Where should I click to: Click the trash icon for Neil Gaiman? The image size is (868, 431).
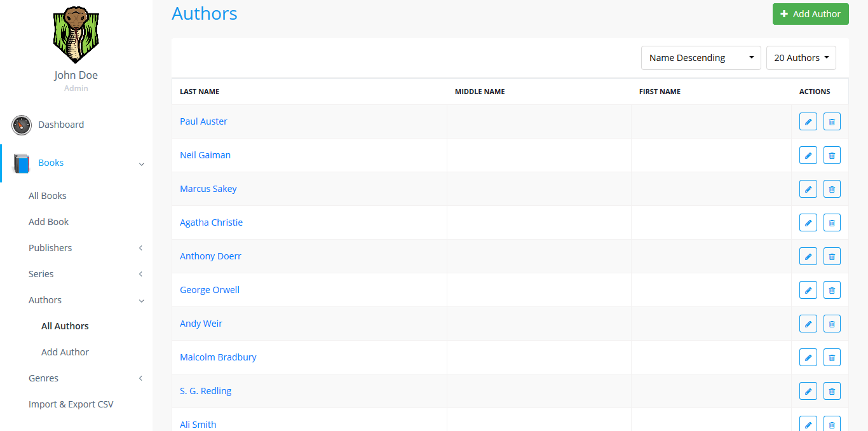tap(832, 155)
